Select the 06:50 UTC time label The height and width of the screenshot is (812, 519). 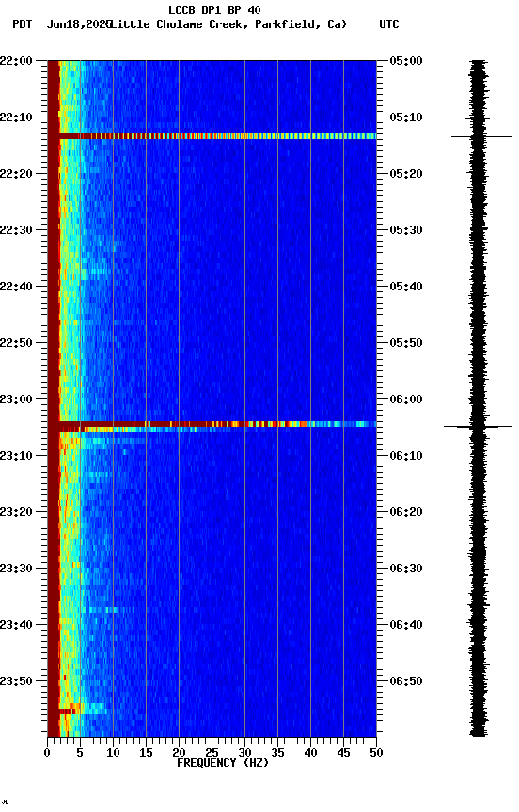[x=406, y=682]
